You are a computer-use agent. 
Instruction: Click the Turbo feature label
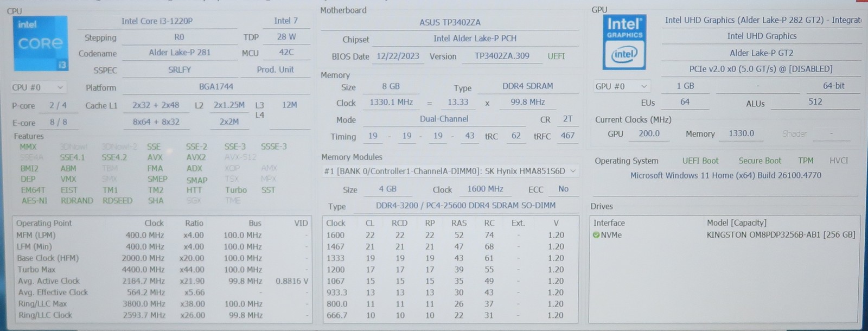(x=236, y=190)
